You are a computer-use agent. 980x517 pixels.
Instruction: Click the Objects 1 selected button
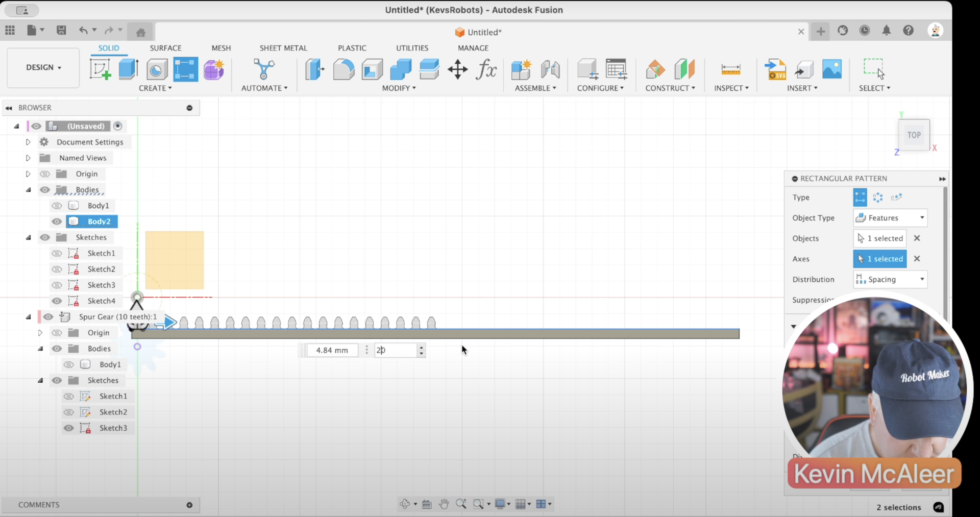[x=880, y=238]
